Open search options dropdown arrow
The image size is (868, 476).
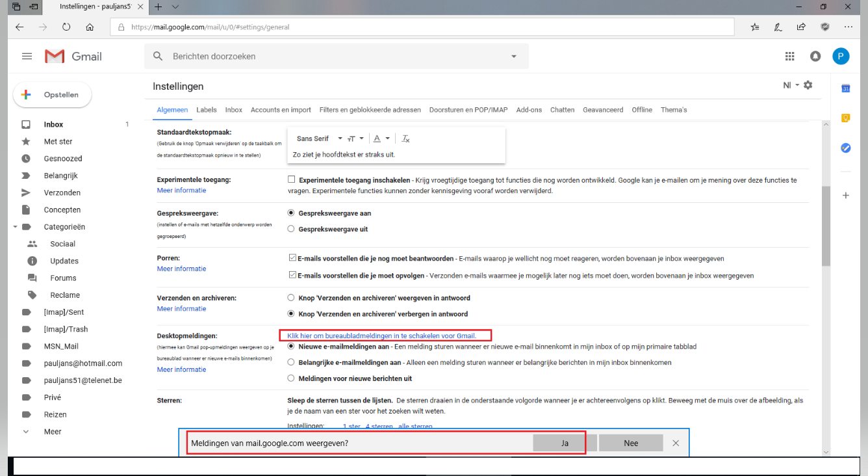(x=514, y=57)
